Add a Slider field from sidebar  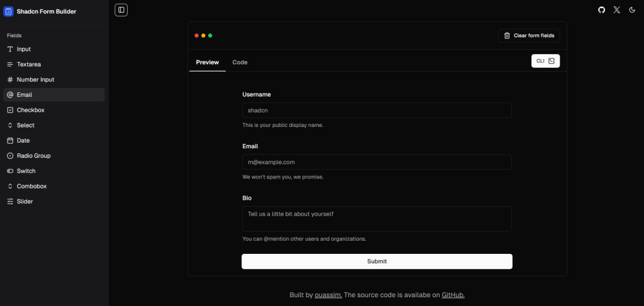tap(54, 202)
